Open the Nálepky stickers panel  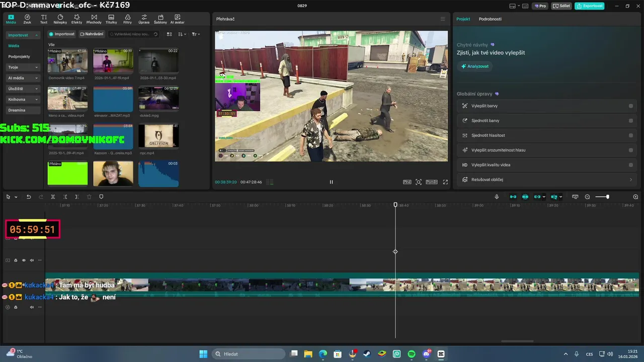pyautogui.click(x=60, y=19)
